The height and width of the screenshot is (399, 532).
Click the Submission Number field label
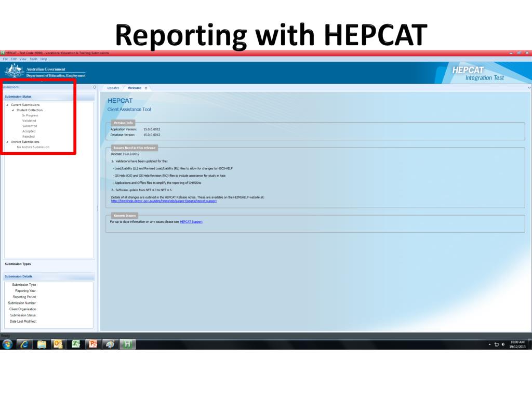coord(22,303)
